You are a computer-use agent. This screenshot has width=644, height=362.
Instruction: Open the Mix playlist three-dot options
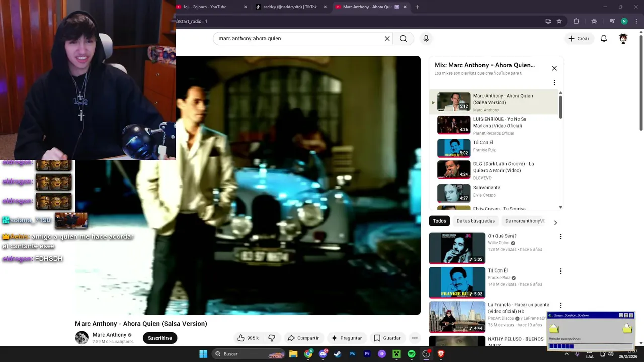pos(554,83)
